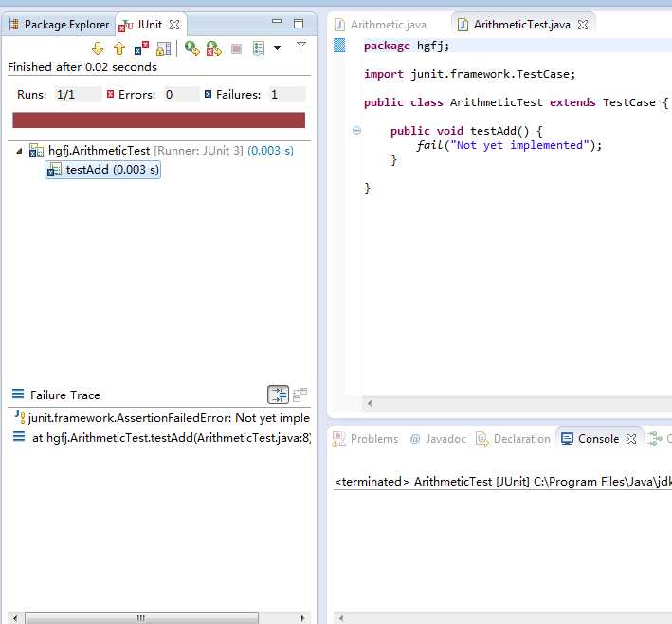Select trace line at ArithmeticTest.java:8
This screenshot has width=672, height=624.
[x=162, y=438]
